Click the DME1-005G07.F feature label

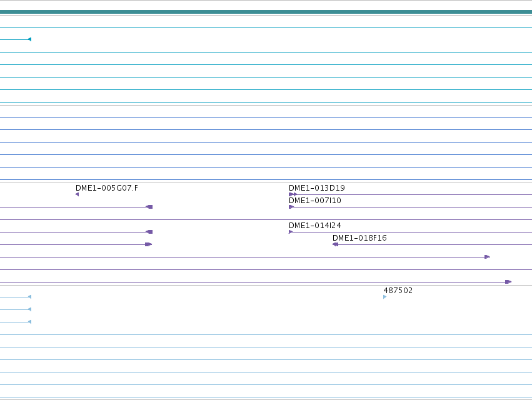tap(106, 188)
